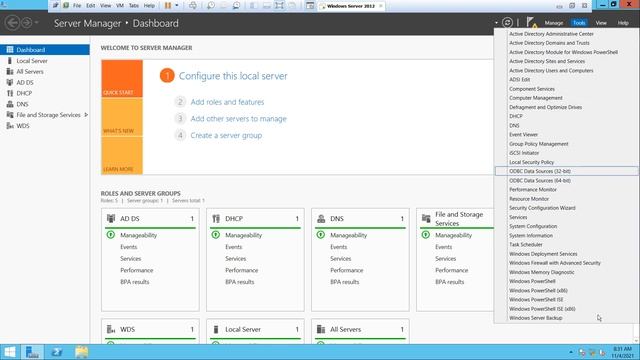Screen dimensions: 640x360
Task: Open File Explorer from the taskbar
Action: [82, 352]
